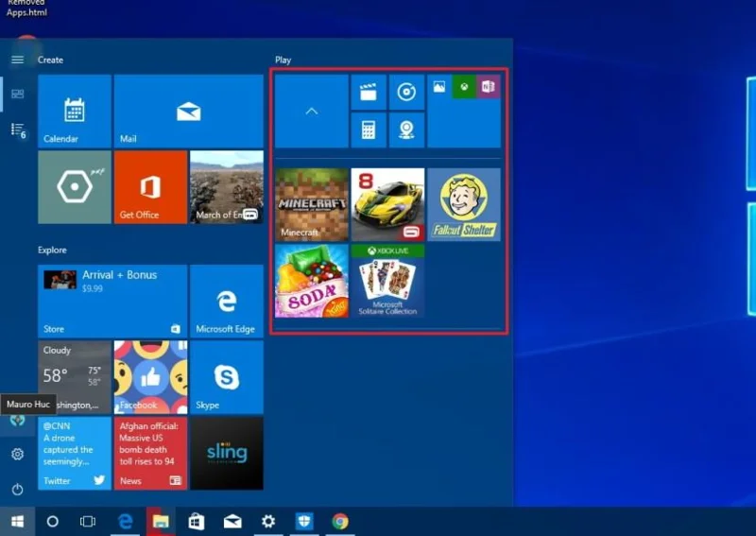
Task: Expand the Start hamburger menu
Action: pos(17,60)
